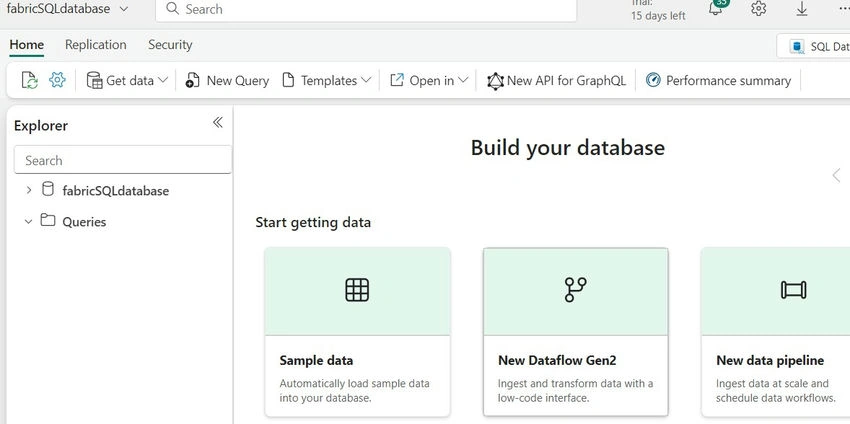
Task: Collapse the Queries folder
Action: [x=29, y=221]
